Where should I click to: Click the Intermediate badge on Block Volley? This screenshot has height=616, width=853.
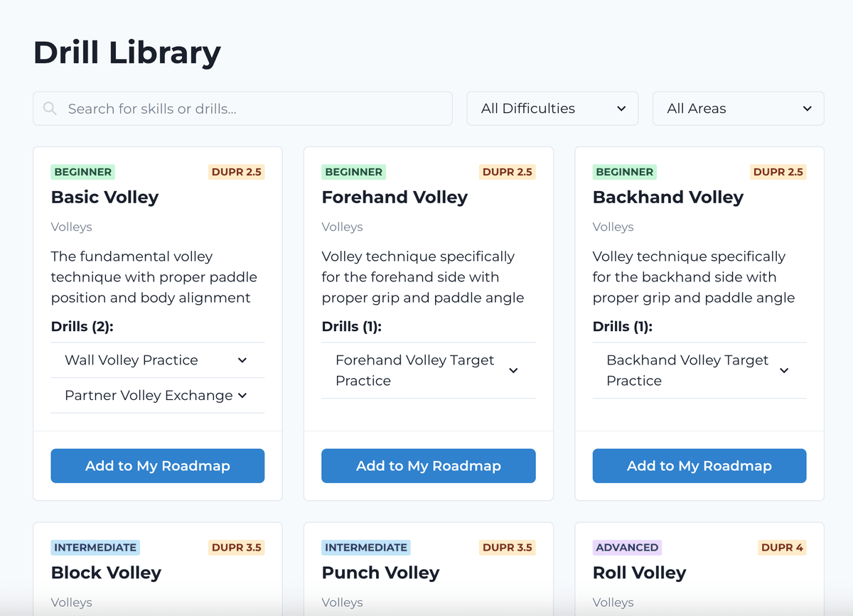pos(95,548)
